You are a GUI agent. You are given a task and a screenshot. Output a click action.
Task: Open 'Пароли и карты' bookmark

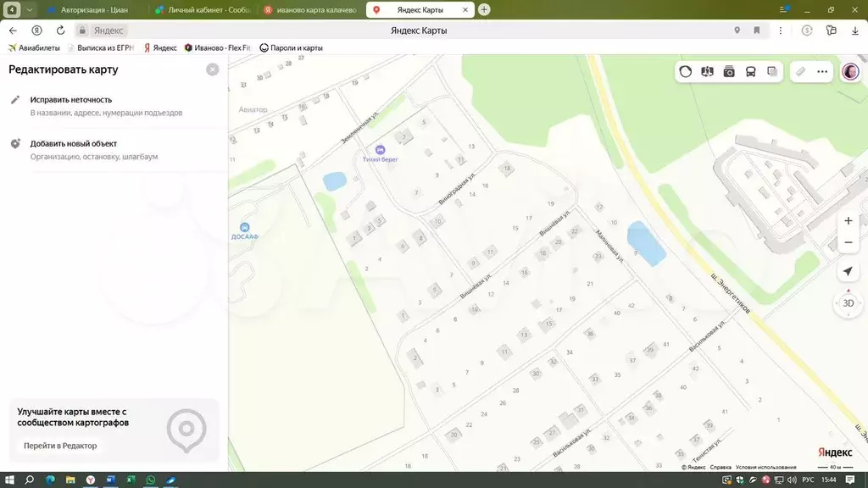[x=292, y=48]
